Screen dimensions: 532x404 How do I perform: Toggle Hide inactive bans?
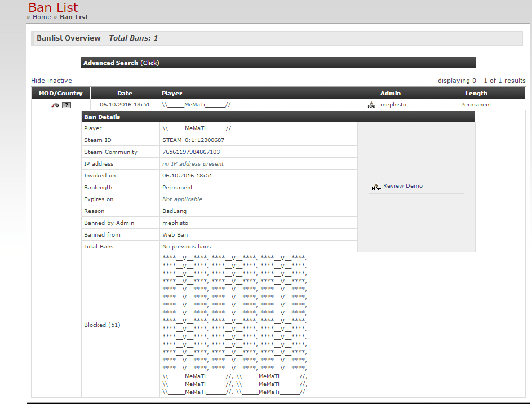[x=51, y=81]
